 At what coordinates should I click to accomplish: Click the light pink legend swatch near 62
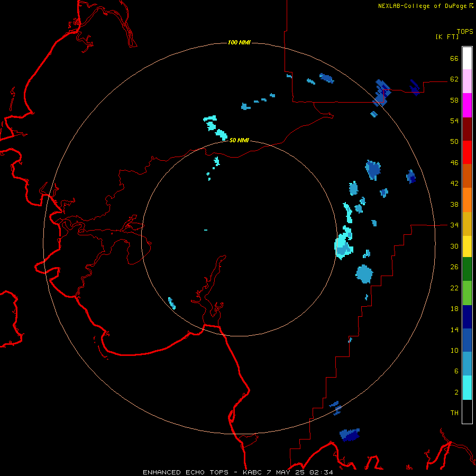click(x=467, y=81)
